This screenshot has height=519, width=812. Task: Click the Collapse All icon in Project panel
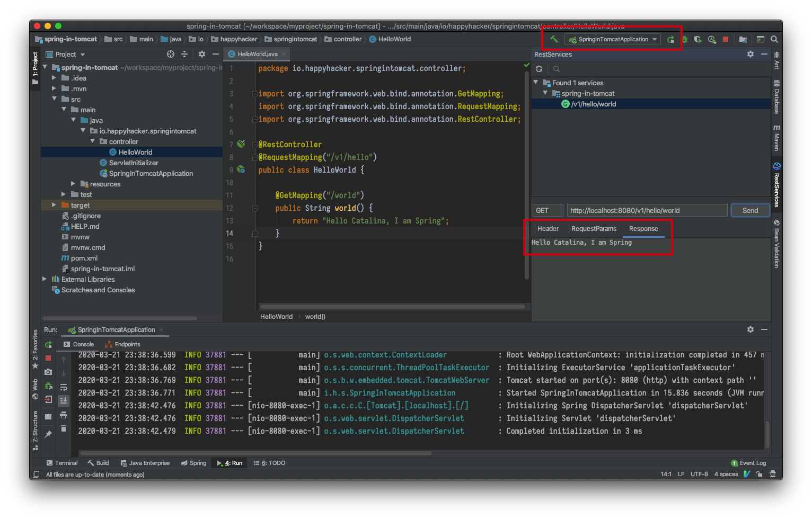[x=184, y=54]
